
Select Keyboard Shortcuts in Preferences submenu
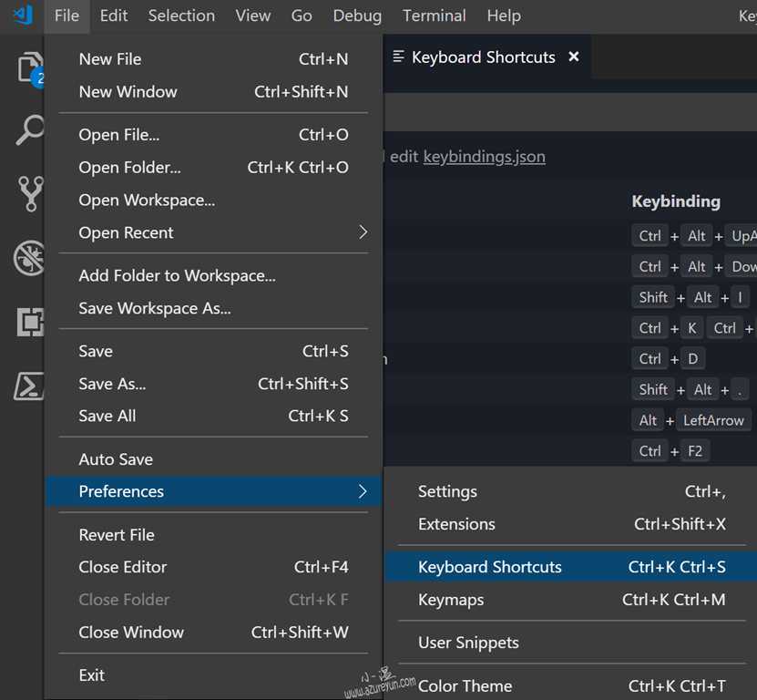pyautogui.click(x=571, y=567)
